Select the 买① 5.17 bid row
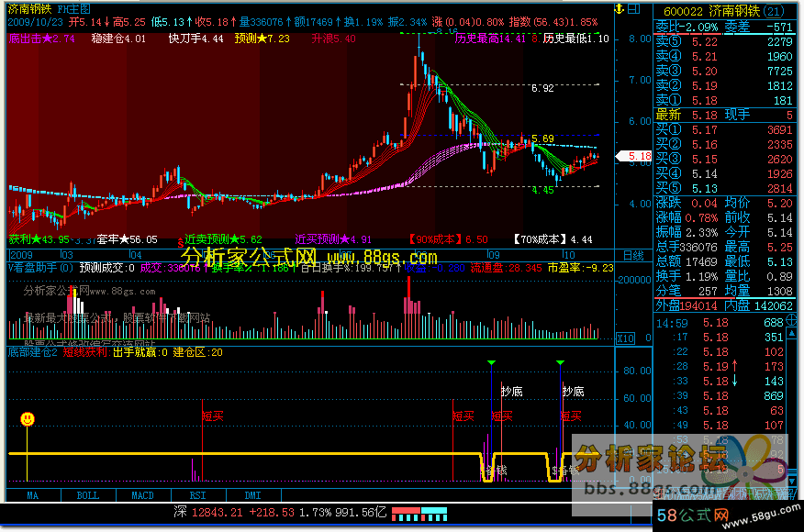Screen dimensions: 804x532 [724, 129]
